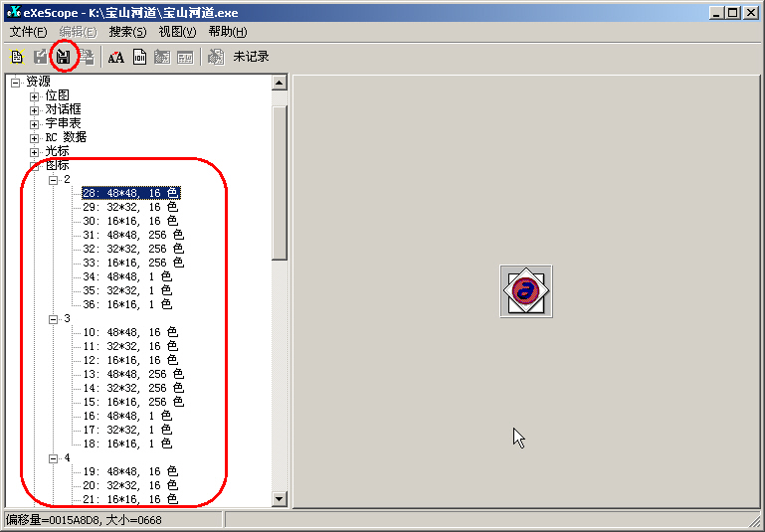Image resolution: width=765 pixels, height=532 pixels.
Task: Click the 未记录 log status label
Action: click(251, 57)
